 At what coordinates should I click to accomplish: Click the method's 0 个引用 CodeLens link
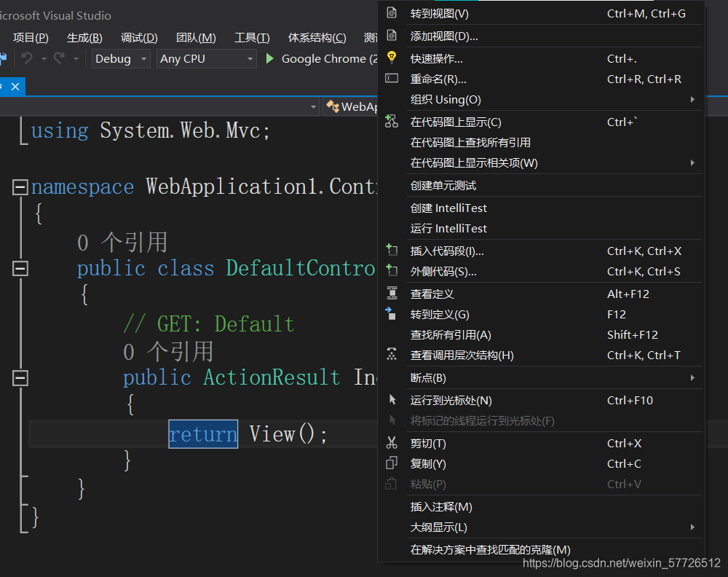coord(168,352)
